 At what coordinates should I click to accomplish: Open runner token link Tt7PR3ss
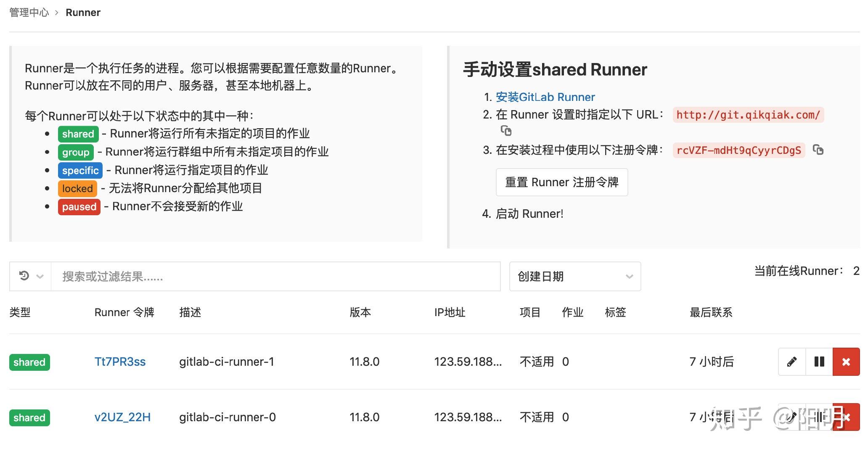(120, 362)
